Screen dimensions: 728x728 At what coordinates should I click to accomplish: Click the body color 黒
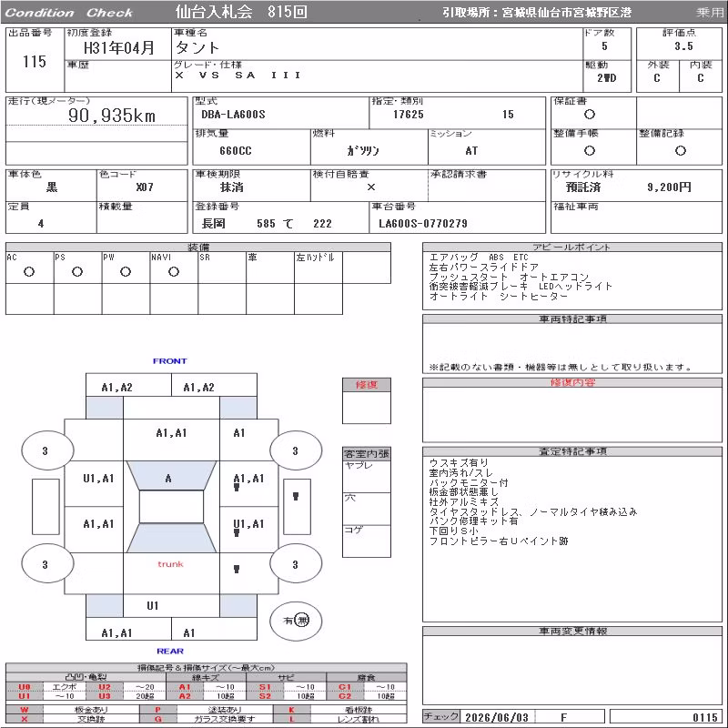[x=52, y=187]
